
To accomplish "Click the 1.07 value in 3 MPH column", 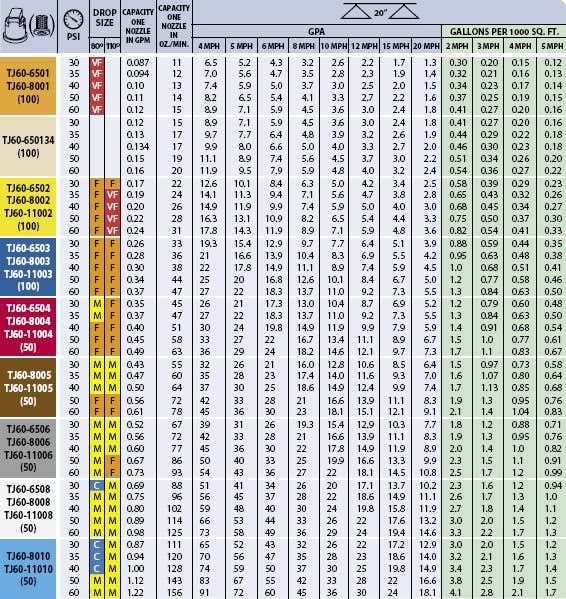I will coord(489,376).
